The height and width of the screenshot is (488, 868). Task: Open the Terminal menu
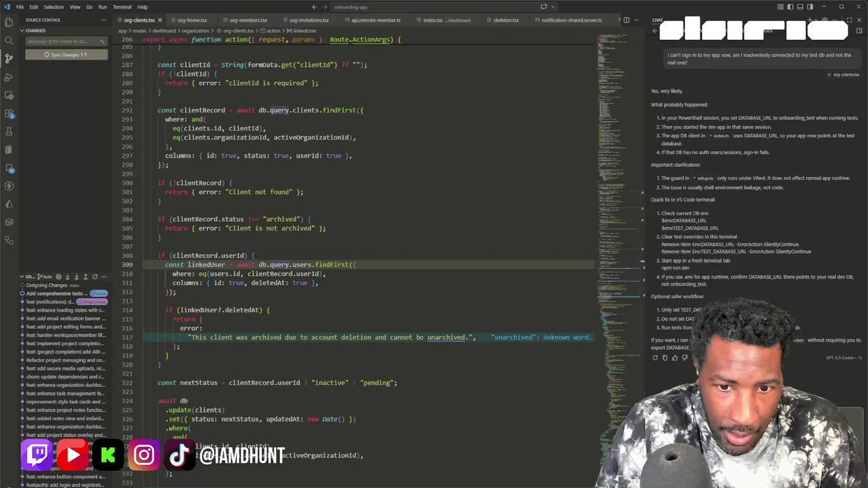pyautogui.click(x=122, y=7)
